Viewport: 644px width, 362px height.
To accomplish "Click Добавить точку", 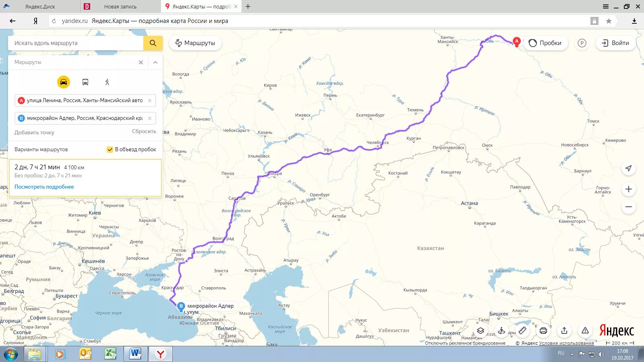I will [34, 132].
